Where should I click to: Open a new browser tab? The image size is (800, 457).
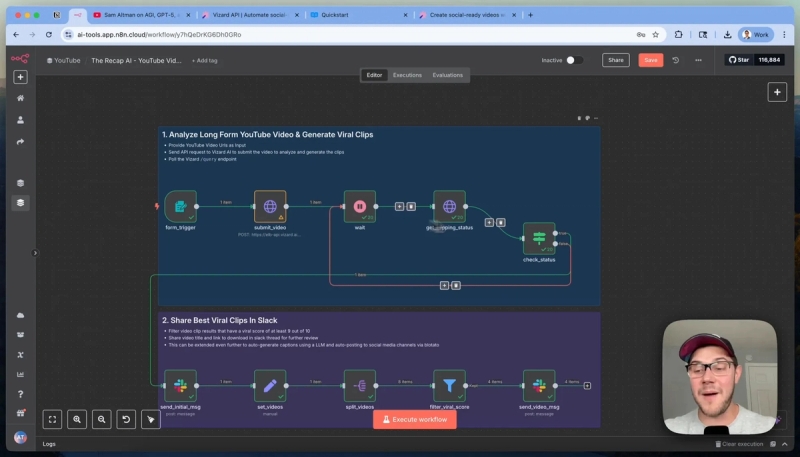coord(530,15)
